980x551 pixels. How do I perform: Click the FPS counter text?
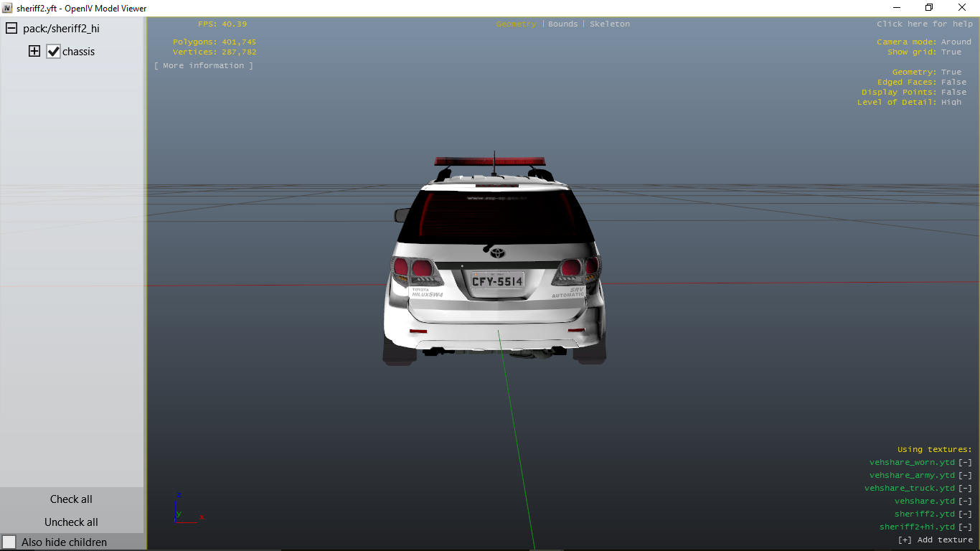222,24
